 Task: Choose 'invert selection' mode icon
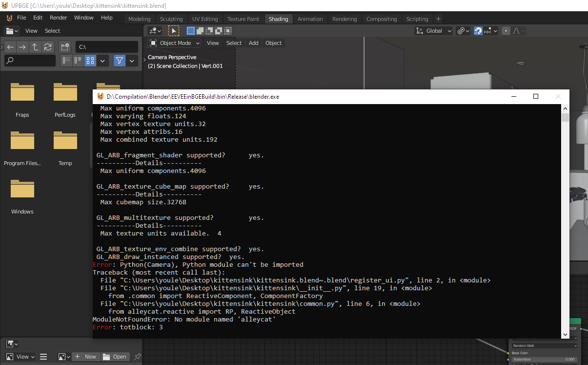click(219, 31)
